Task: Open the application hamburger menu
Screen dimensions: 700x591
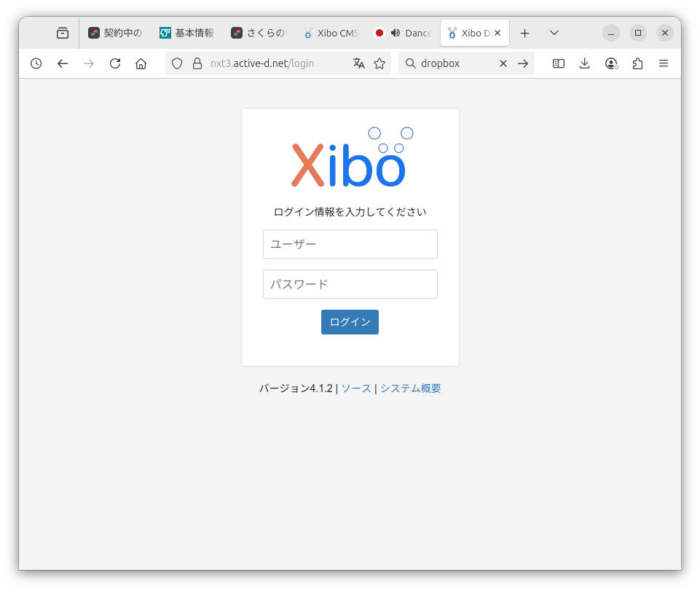Action: [664, 63]
